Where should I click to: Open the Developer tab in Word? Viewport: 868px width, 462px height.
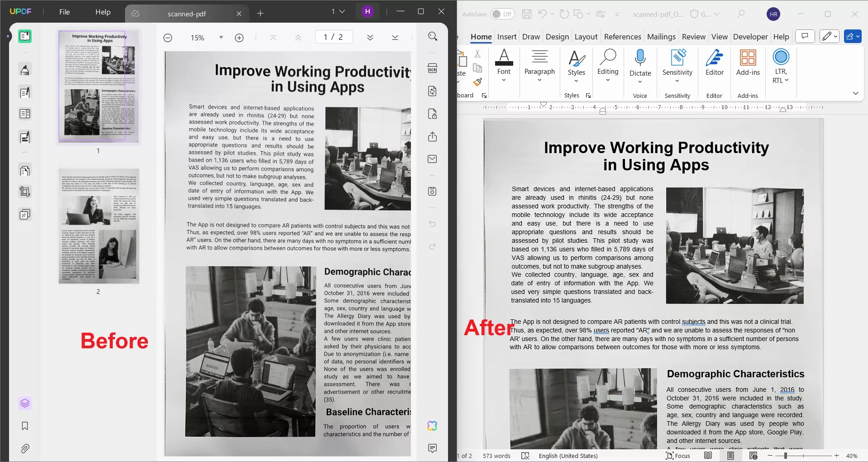pos(750,37)
